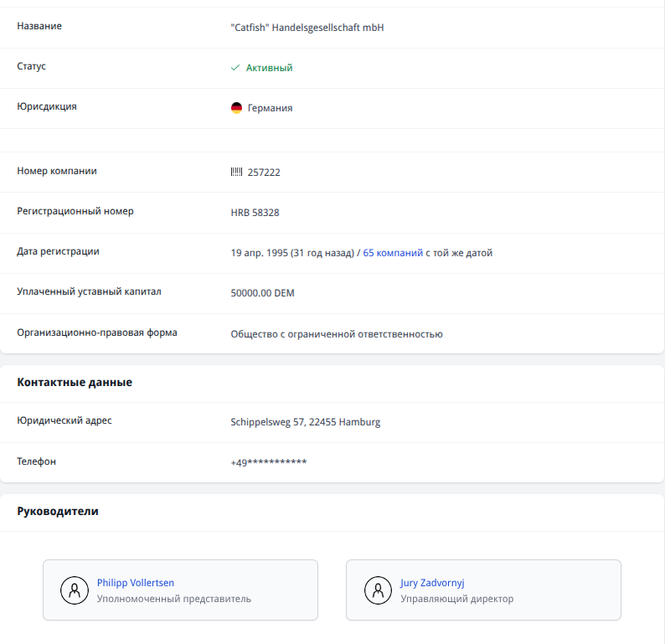Open the "65 компаний" link
This screenshot has height=644, width=665.
[x=393, y=252]
